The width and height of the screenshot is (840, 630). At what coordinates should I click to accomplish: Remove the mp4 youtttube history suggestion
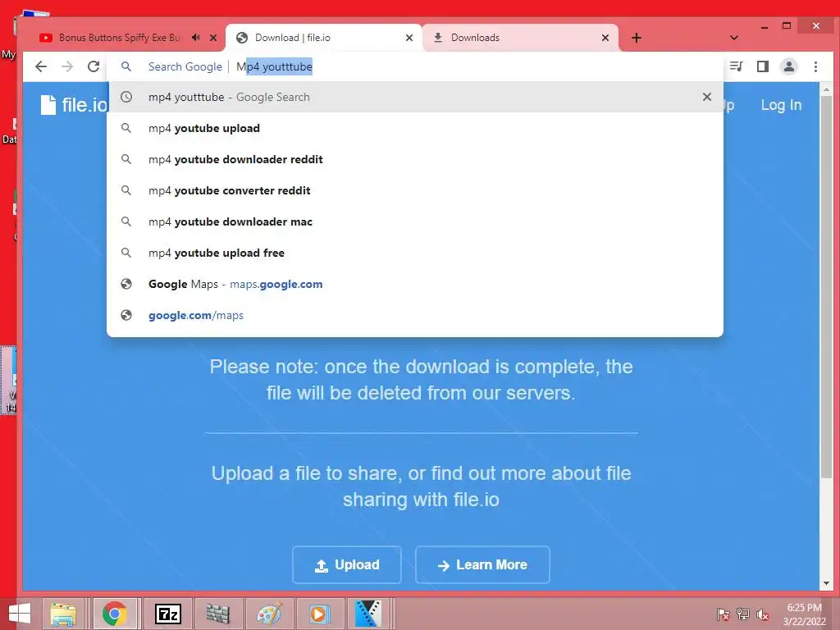tap(706, 97)
